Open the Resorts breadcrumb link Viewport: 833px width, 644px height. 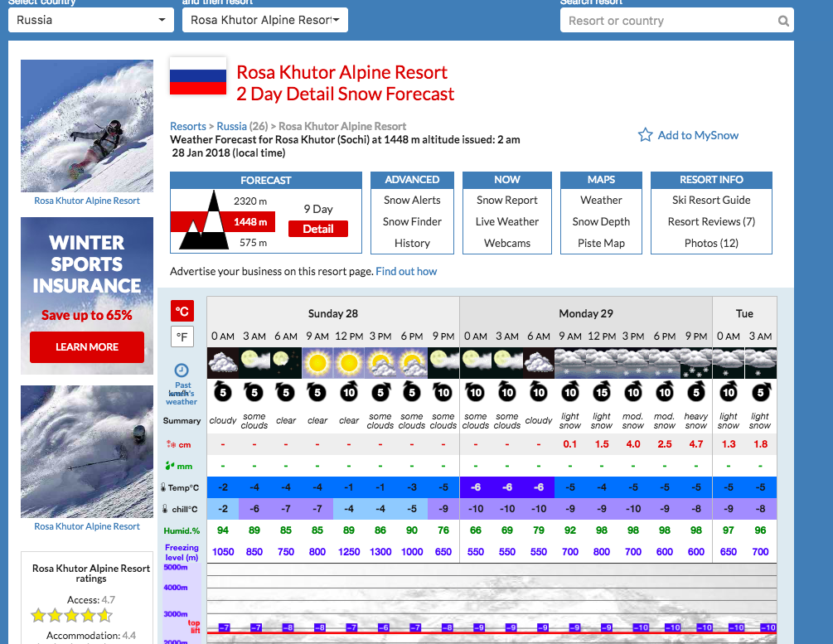click(x=188, y=126)
